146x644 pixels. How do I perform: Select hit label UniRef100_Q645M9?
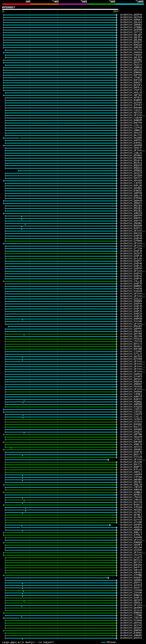(x=131, y=608)
